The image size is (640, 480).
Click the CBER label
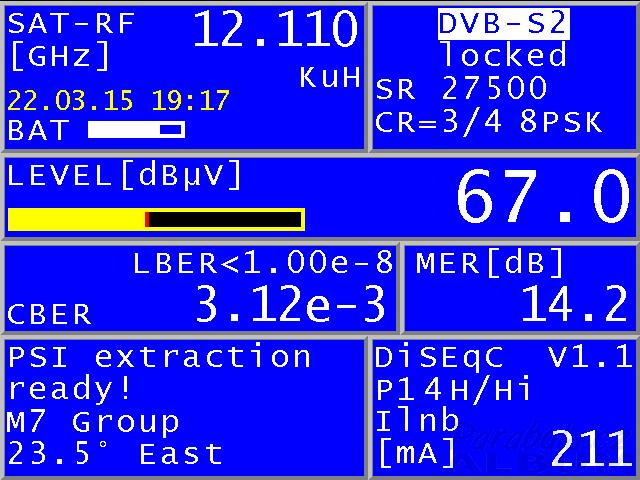(49, 314)
